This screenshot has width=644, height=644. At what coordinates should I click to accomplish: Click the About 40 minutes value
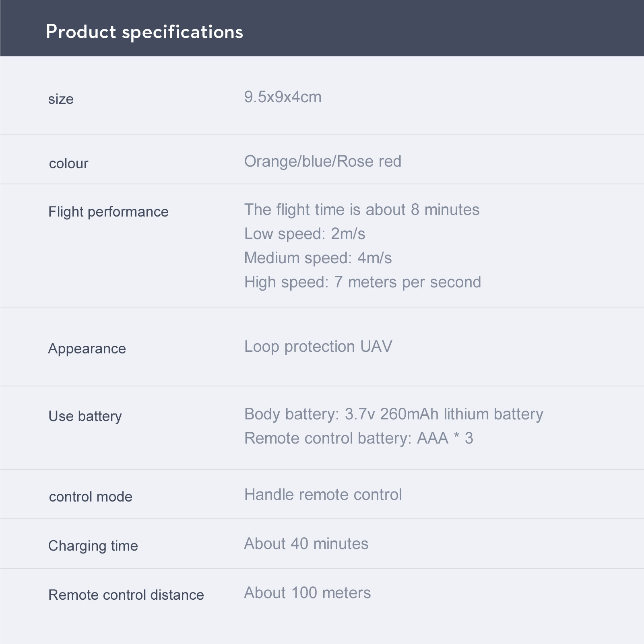306,544
